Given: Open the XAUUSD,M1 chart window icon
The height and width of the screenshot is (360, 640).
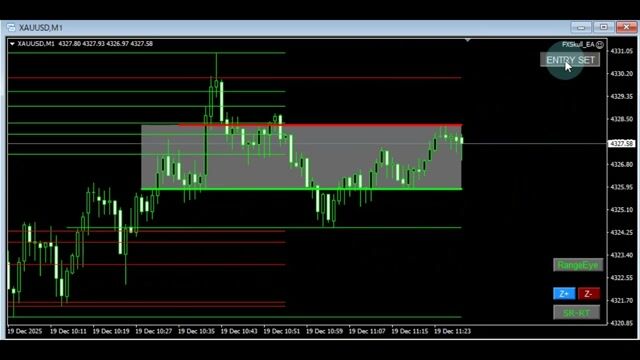Looking at the screenshot, I should [x=11, y=28].
